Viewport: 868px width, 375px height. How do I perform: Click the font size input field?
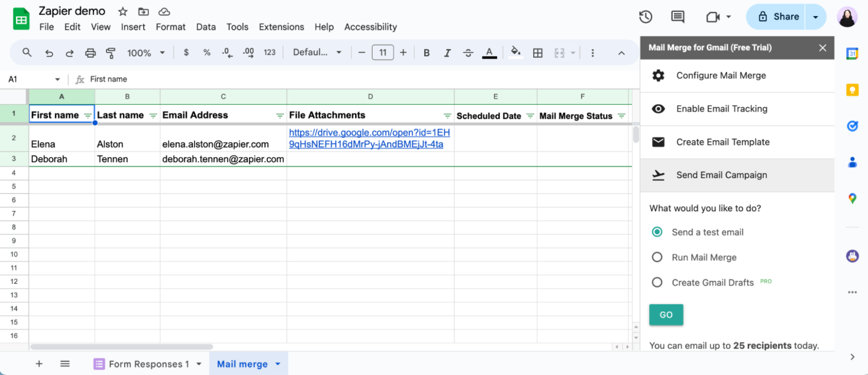click(x=383, y=53)
